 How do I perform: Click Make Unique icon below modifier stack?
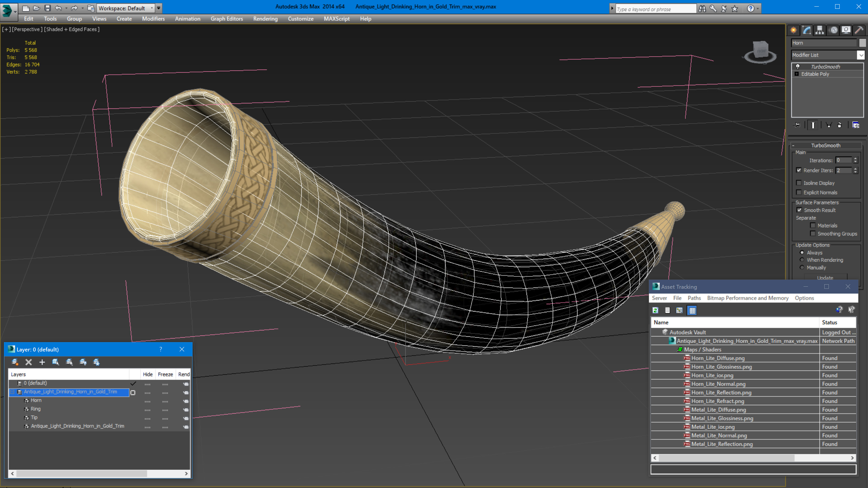coord(829,125)
